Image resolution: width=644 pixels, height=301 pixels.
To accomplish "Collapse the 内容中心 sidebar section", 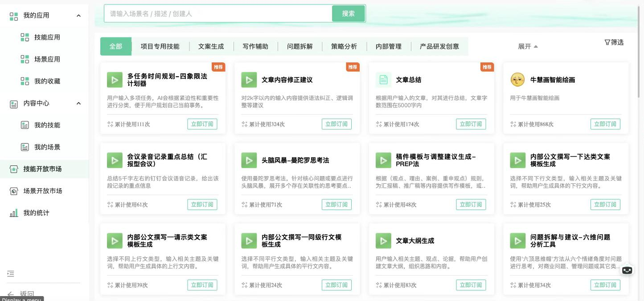I will coord(78,103).
